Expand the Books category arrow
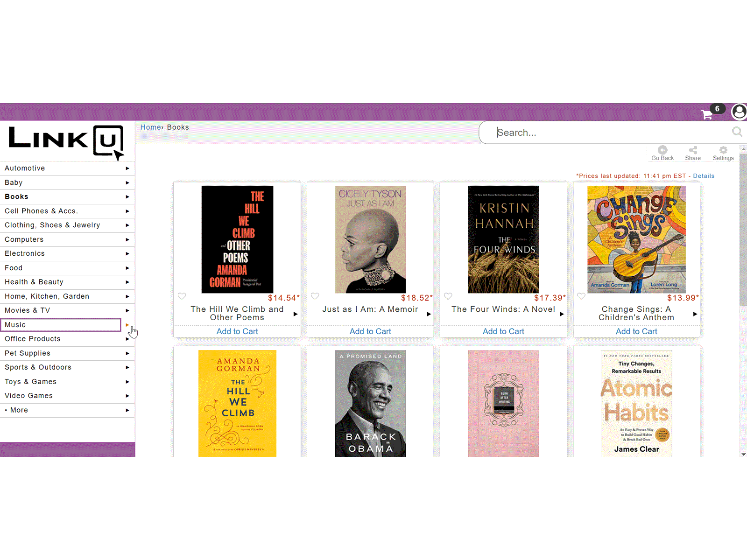 click(127, 197)
